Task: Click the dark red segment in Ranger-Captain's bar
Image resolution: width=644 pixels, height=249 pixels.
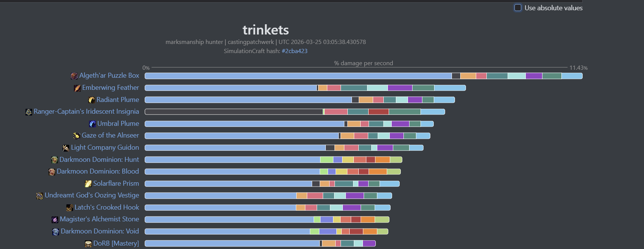Action: coord(378,112)
